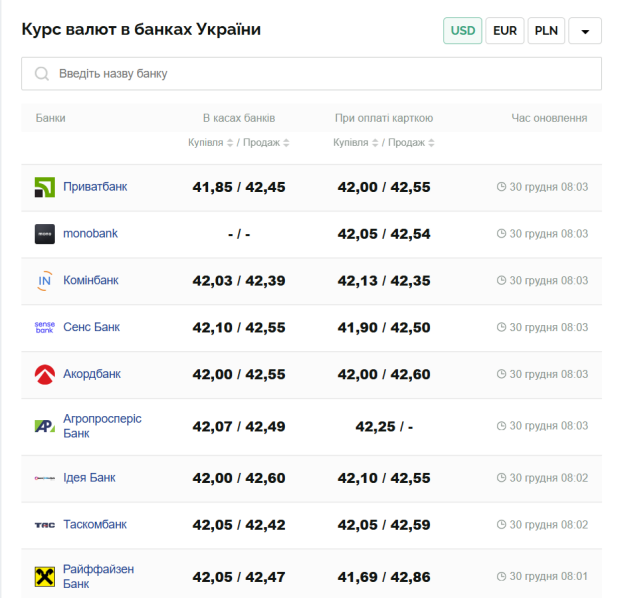Image resolution: width=620 pixels, height=598 pixels.
Task: Click the Sense Bank logo icon
Action: click(45, 327)
